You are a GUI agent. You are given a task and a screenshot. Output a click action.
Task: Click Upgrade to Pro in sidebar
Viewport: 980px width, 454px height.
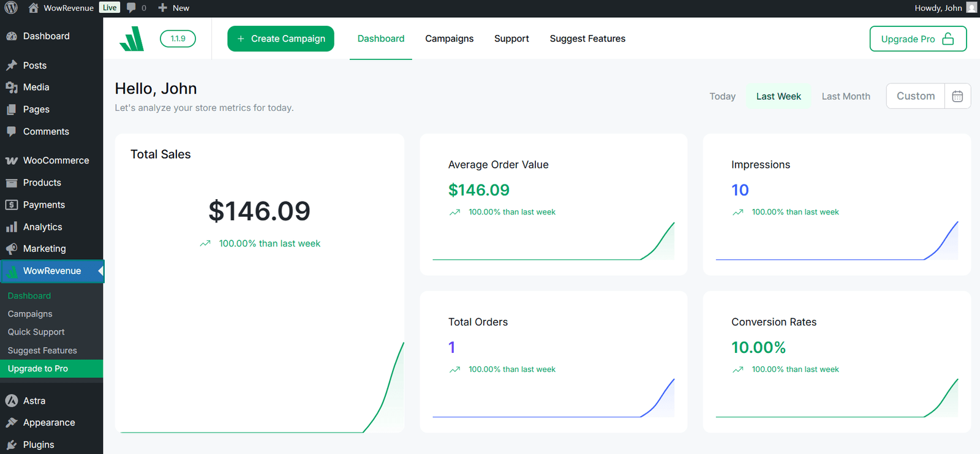click(x=51, y=369)
